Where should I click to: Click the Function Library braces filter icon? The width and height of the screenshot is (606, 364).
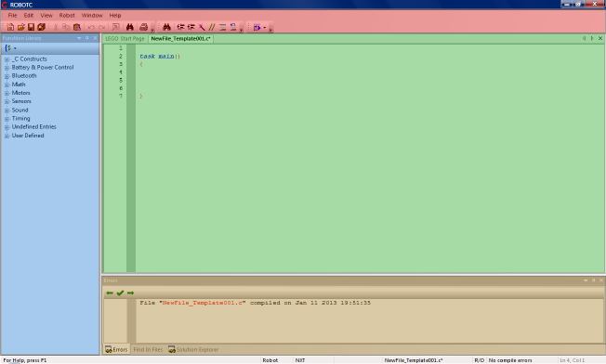(x=7, y=48)
